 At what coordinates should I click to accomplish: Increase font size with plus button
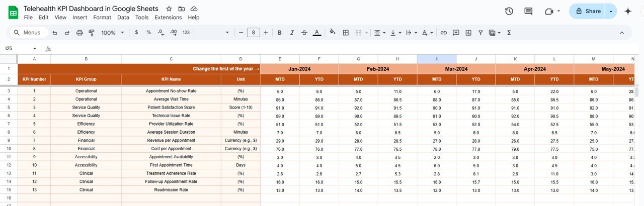pos(266,33)
